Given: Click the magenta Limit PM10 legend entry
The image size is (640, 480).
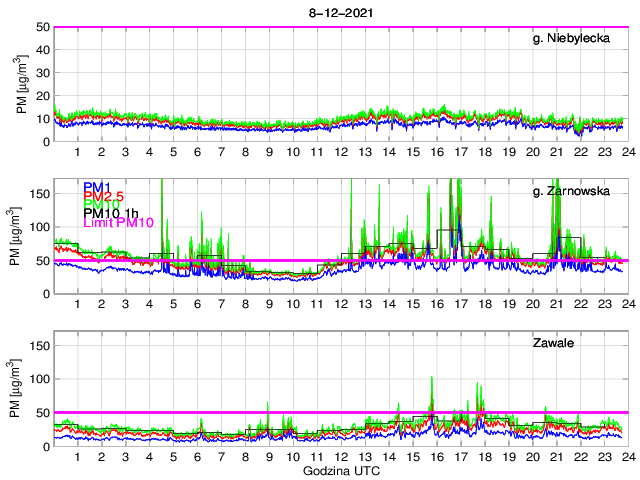Looking at the screenshot, I should tap(118, 222).
